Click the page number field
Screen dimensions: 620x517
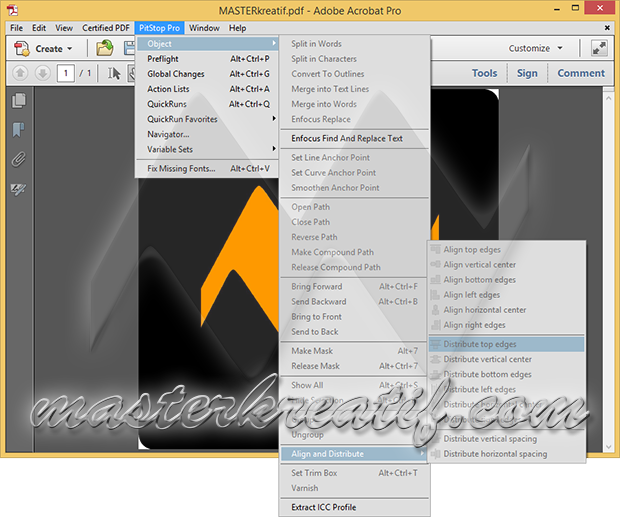(66, 73)
